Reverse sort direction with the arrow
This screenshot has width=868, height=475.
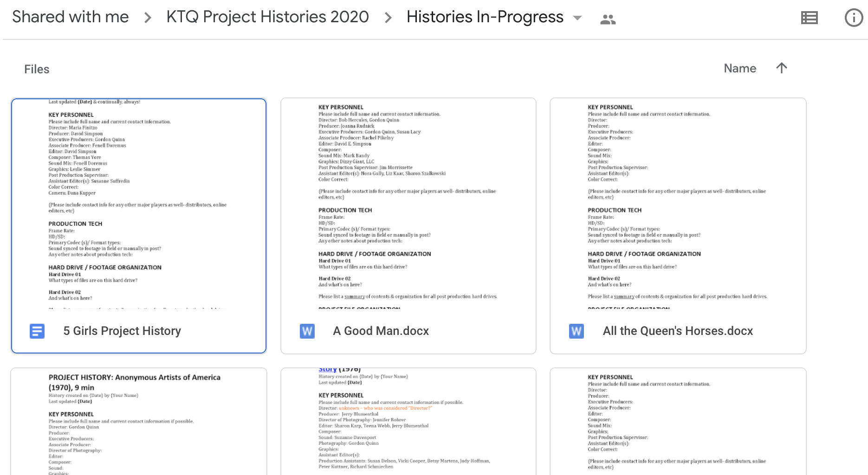782,68
